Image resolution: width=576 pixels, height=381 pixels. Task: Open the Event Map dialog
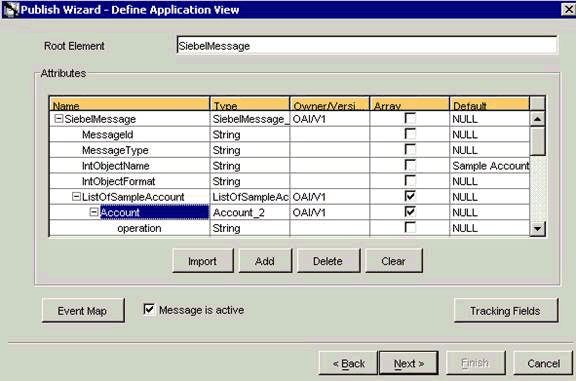tap(83, 311)
